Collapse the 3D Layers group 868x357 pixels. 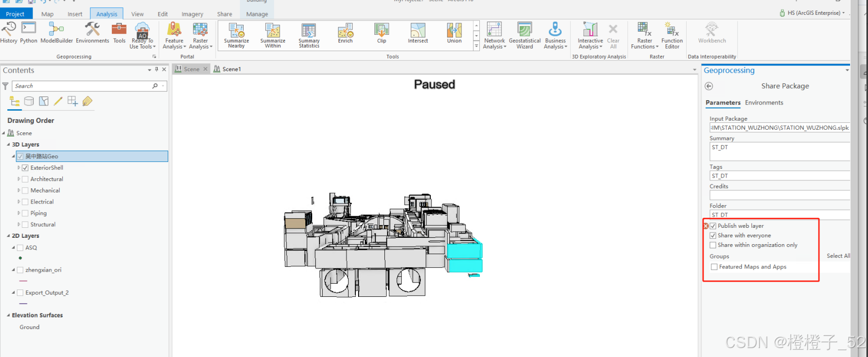[x=8, y=144]
